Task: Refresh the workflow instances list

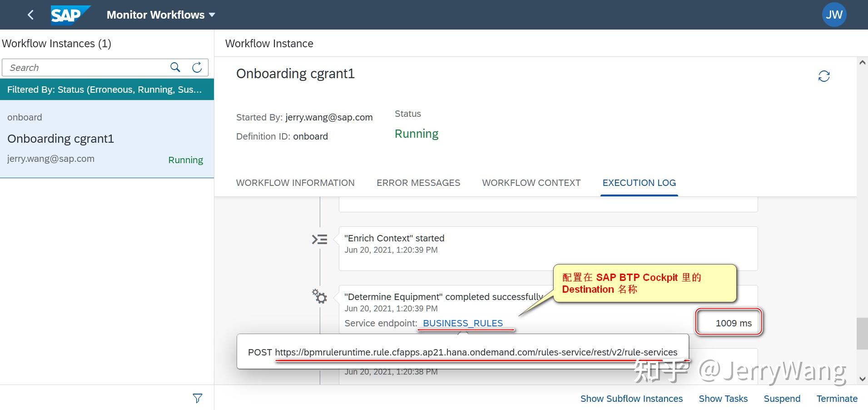Action: point(196,67)
